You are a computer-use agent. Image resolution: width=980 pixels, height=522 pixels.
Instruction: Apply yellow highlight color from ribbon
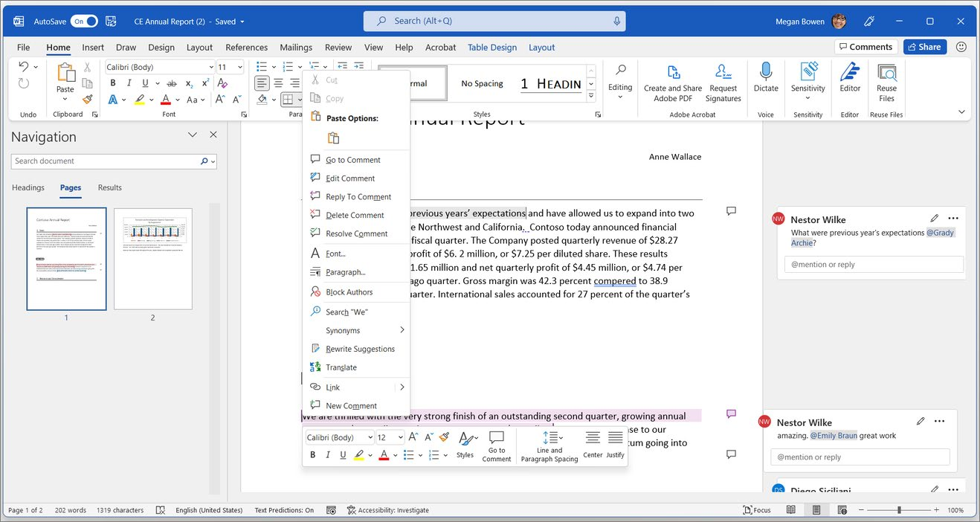coord(140,99)
